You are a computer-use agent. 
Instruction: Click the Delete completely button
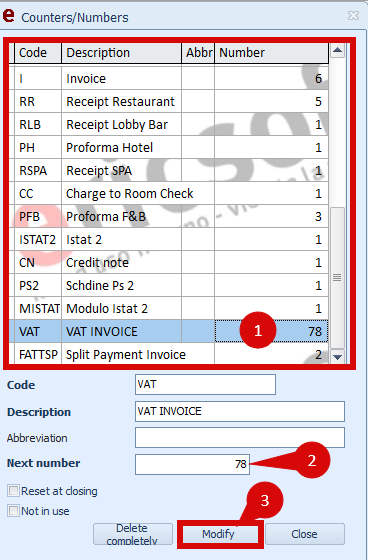pos(133,534)
